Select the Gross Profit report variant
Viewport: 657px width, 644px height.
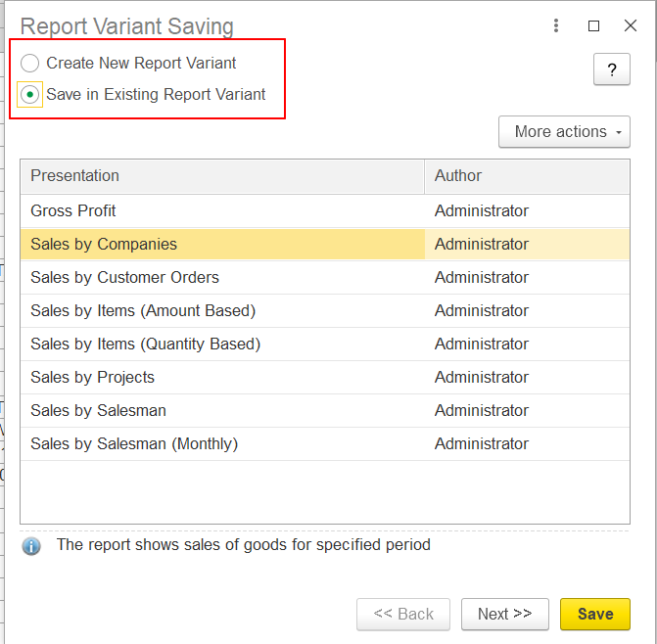[x=73, y=211]
